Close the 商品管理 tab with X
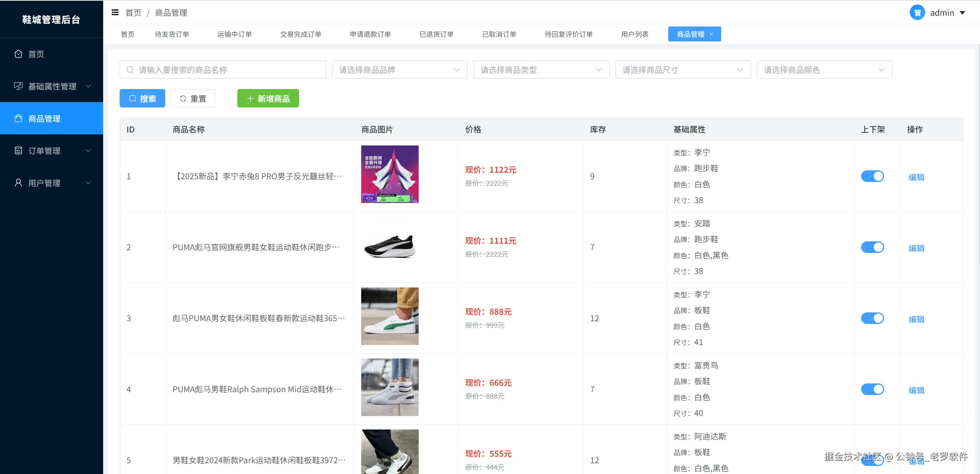This screenshot has height=474, width=980. [x=712, y=34]
